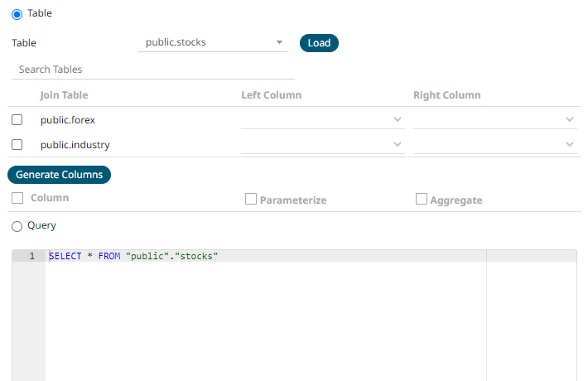Click the SELECT statement in SQL editor
The width and height of the screenshot is (588, 381).
133,257
